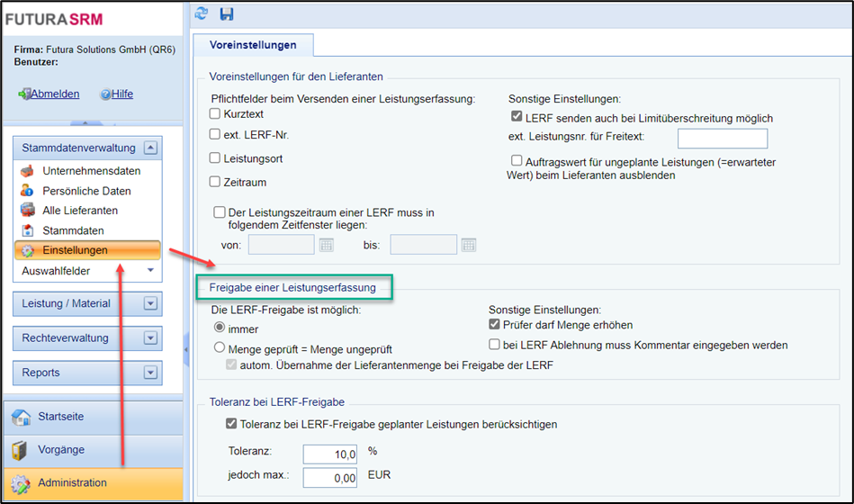
Task: Expand the Auswahlfelder dropdown arrow
Action: pos(151,270)
